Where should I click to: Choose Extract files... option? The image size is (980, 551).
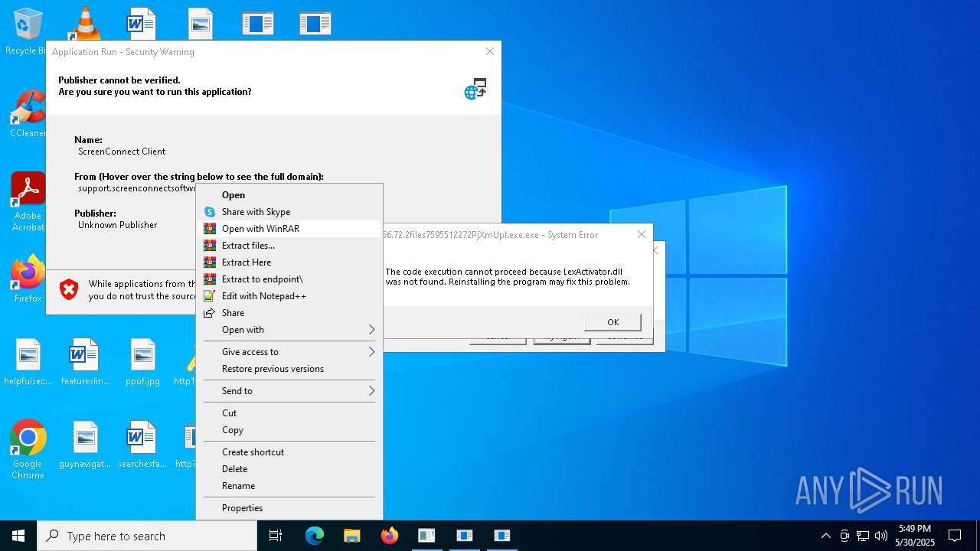289,246
